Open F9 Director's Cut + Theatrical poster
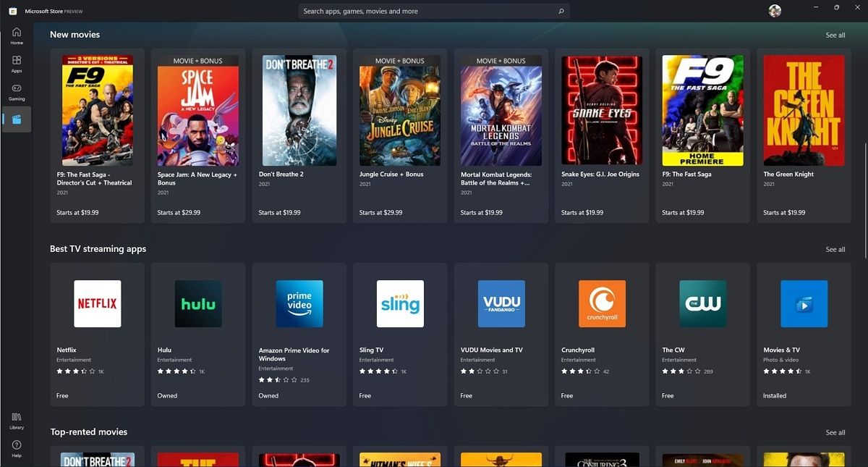 97,111
